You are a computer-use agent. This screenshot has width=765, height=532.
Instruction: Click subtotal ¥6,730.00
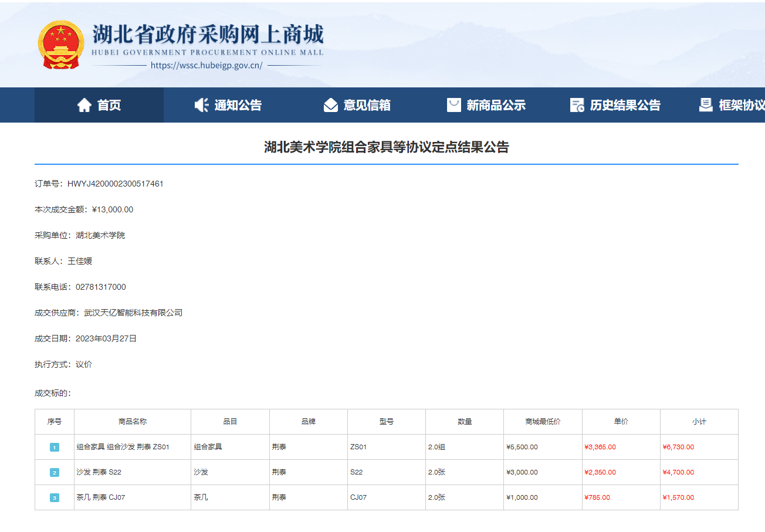(679, 447)
